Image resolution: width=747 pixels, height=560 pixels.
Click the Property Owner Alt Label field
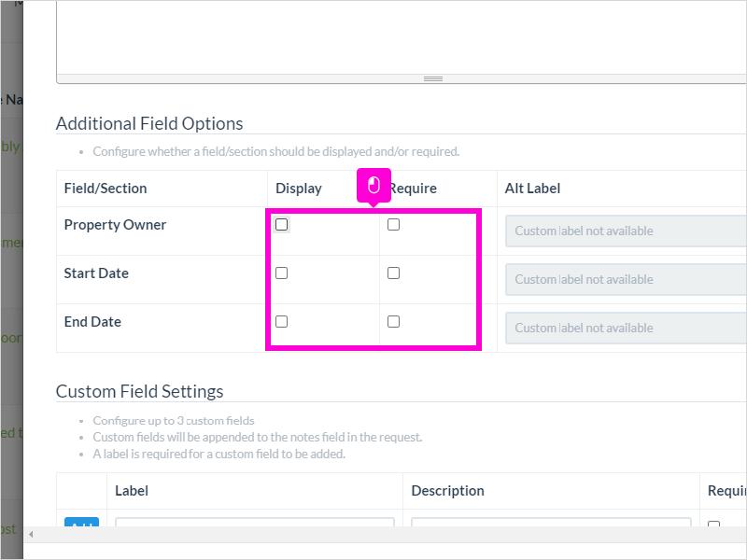[626, 231]
